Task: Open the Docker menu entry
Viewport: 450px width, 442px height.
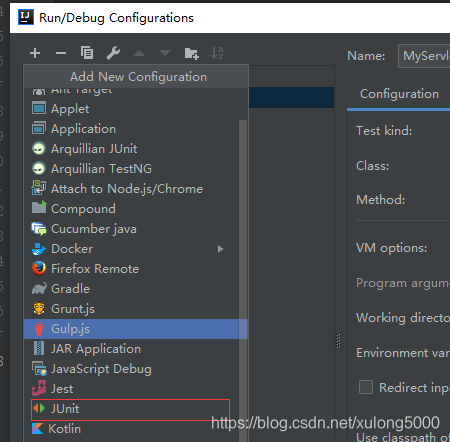Action: [131, 249]
